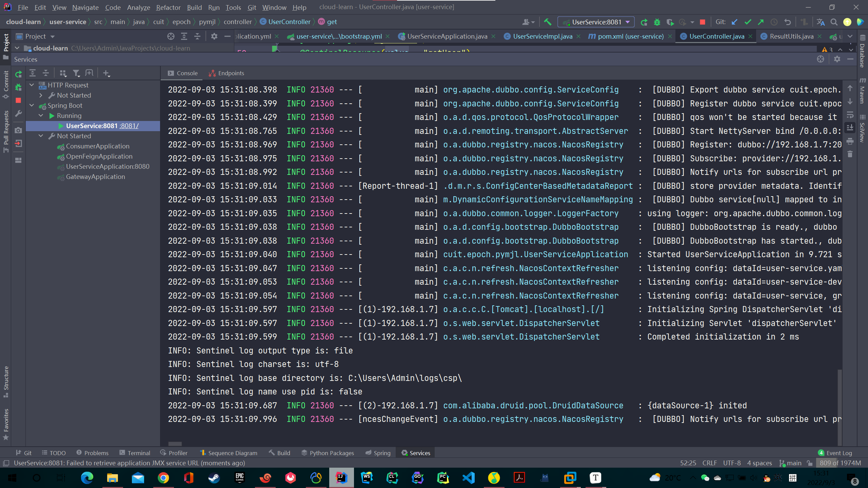
Task: Open the Analyze menu
Action: pos(138,7)
